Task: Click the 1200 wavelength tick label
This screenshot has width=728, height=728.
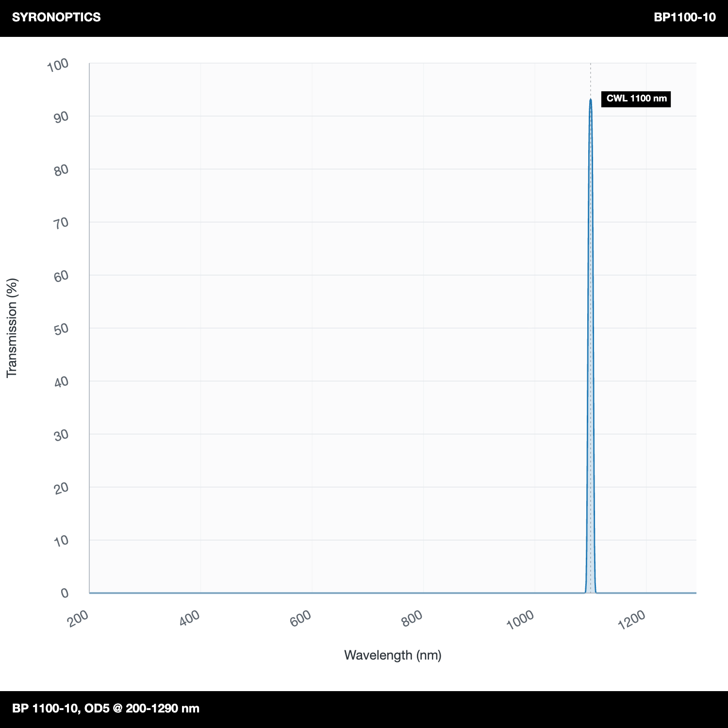Action: (631, 620)
